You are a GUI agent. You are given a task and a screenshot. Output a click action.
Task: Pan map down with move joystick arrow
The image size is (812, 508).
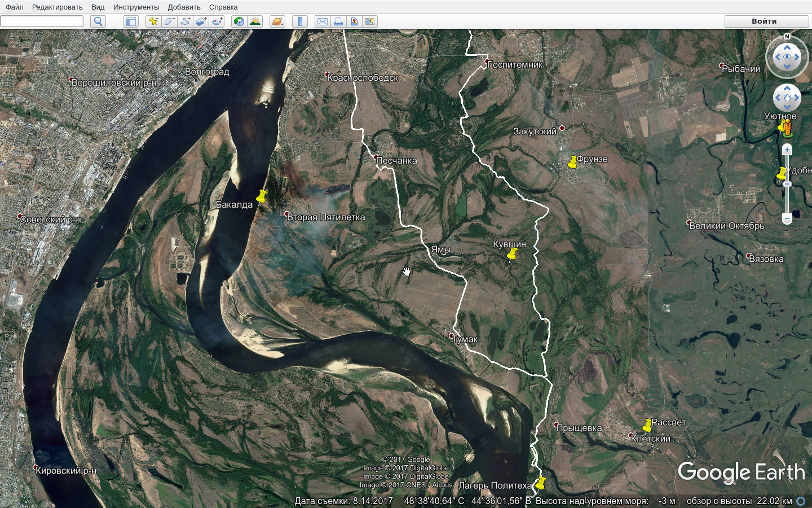click(787, 107)
